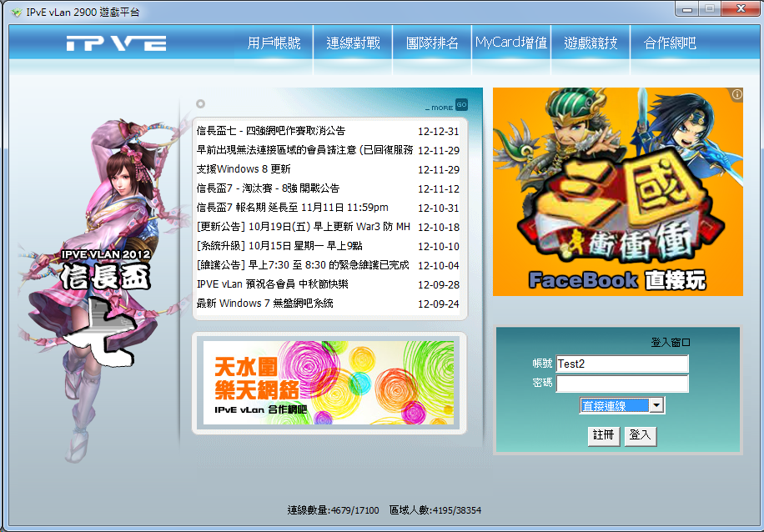The image size is (764, 532).
Task: Open the 三國衝衝衝 FaceBook ad banner
Action: pos(618,192)
